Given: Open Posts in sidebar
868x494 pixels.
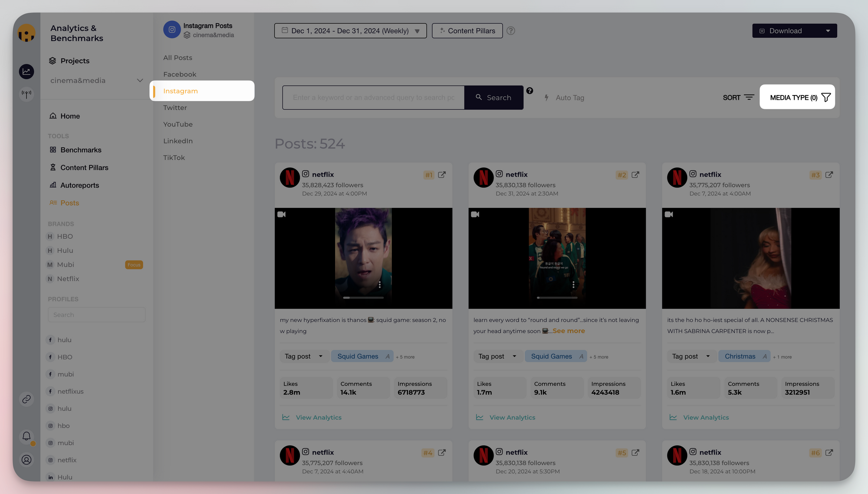Looking at the screenshot, I should 64,203.
